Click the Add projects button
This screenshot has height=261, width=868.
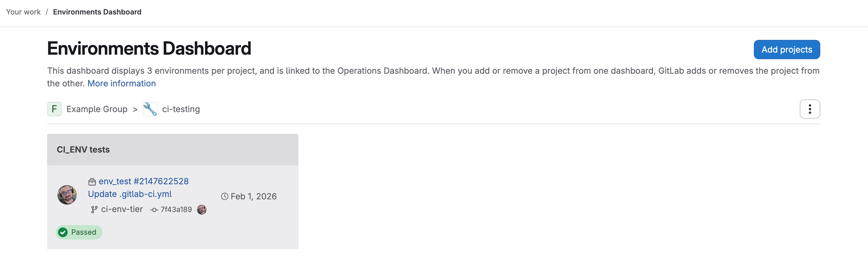(x=786, y=50)
